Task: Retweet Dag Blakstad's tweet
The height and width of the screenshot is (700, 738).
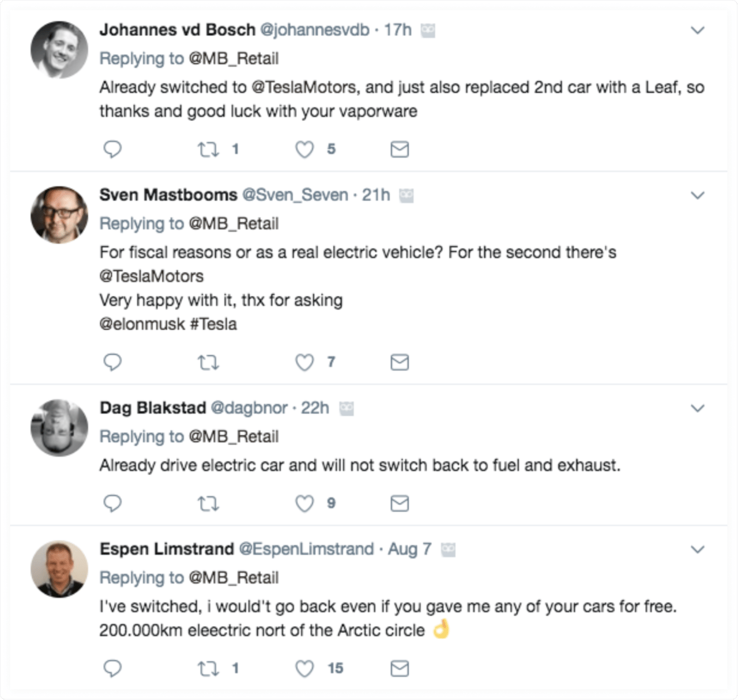Action: tap(208, 503)
